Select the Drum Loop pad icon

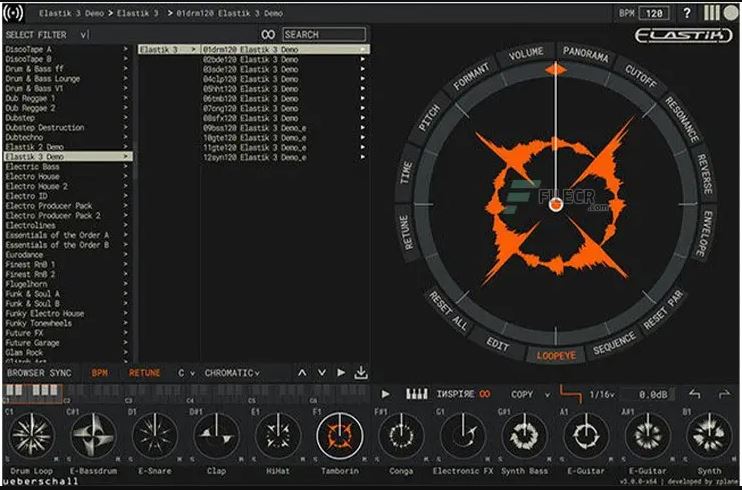tap(32, 435)
